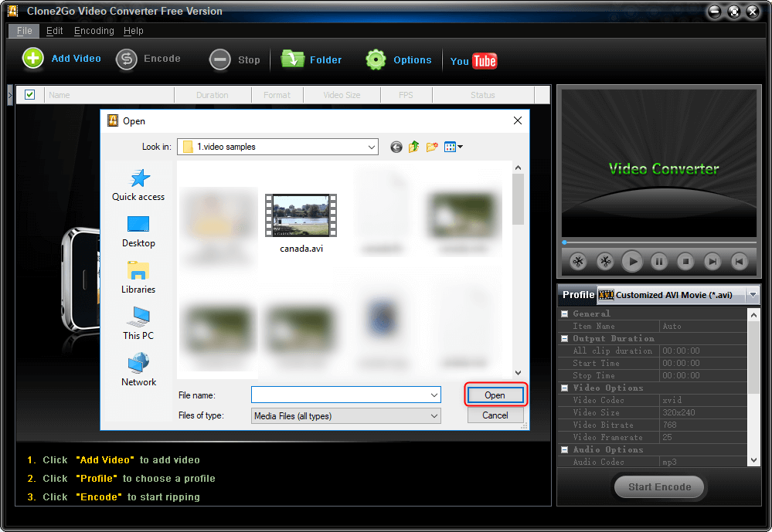Open the Profile dropdown arrow

tap(753, 295)
